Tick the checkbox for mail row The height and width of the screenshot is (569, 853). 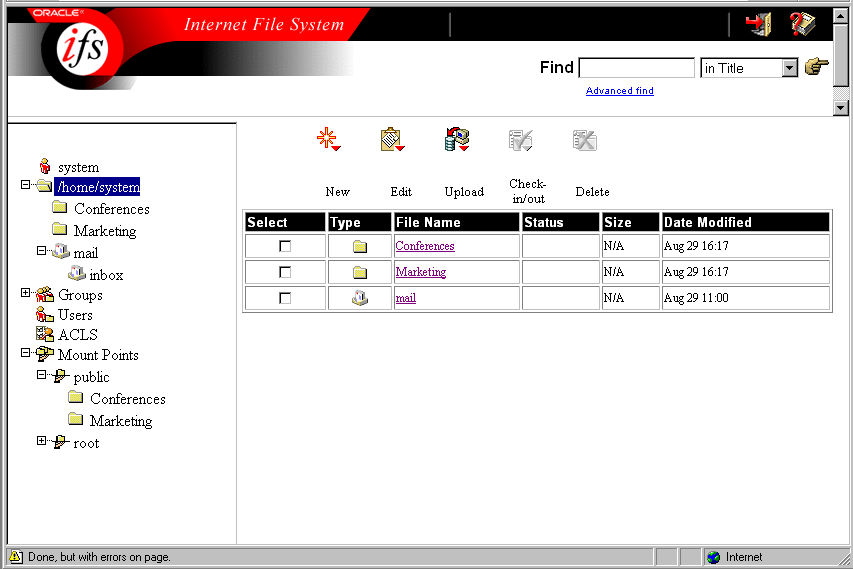tap(285, 298)
